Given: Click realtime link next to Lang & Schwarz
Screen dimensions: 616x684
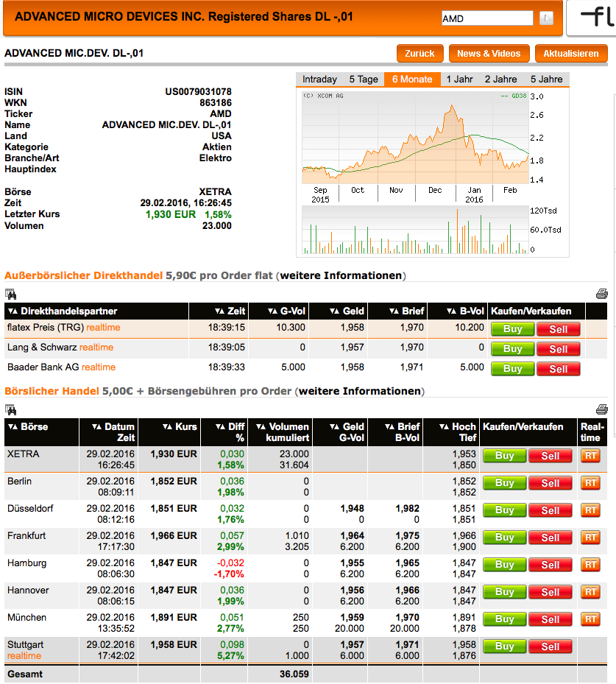Looking at the screenshot, I should [x=96, y=348].
